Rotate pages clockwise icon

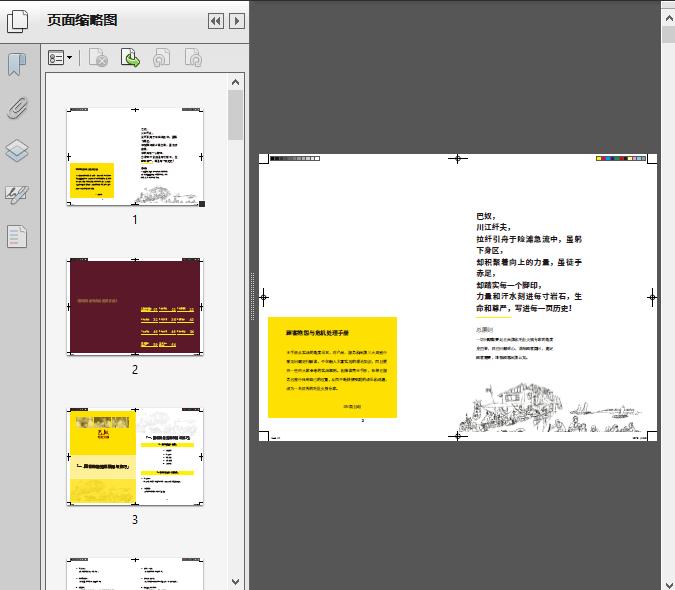193,58
